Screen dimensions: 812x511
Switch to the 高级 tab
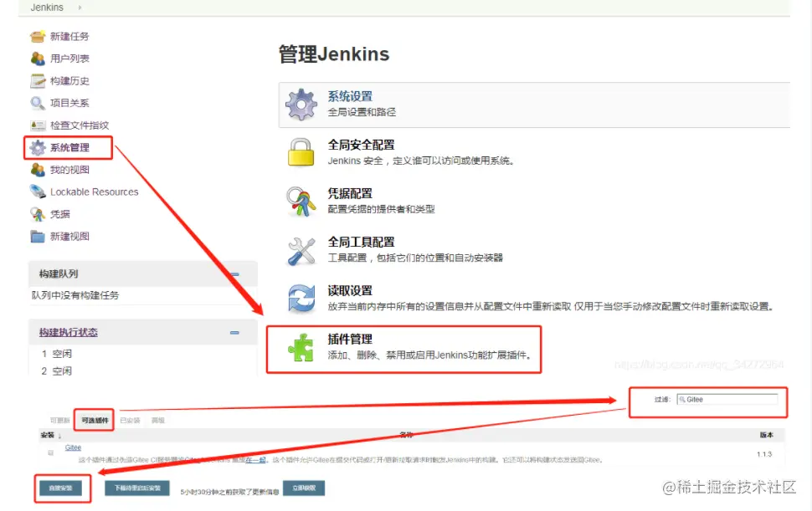[x=158, y=421]
